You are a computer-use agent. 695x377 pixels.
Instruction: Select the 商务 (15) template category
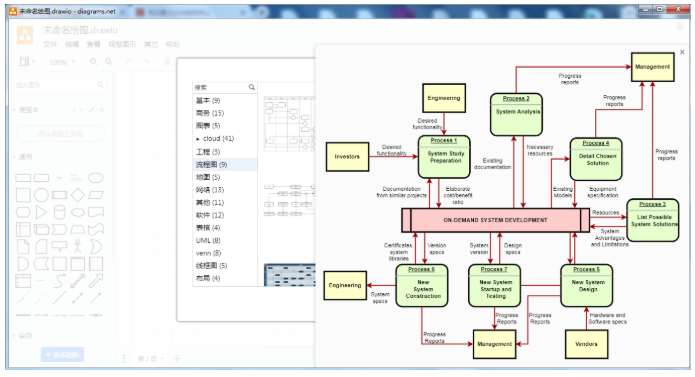tap(225, 113)
